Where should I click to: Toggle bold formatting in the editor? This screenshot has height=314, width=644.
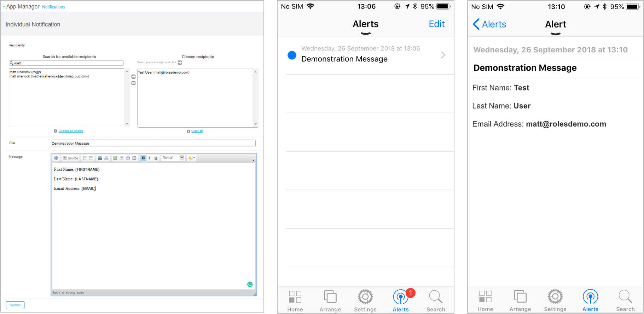coord(143,158)
